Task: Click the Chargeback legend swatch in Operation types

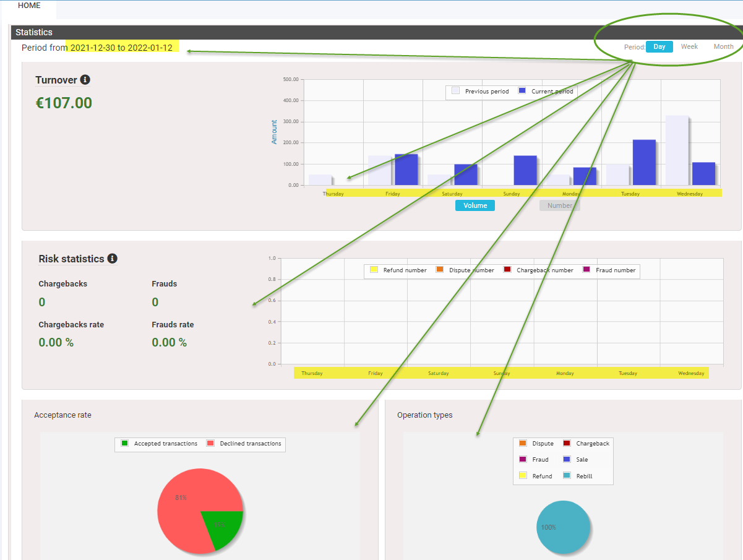Action: [x=567, y=443]
